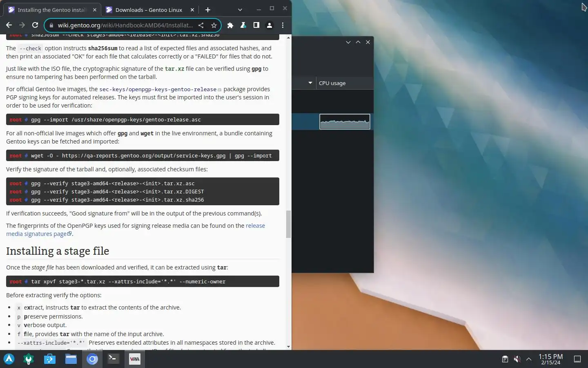Screen dimensions: 588x368
Task: Click the CPU usage graph thumbnail
Action: [x=345, y=122]
